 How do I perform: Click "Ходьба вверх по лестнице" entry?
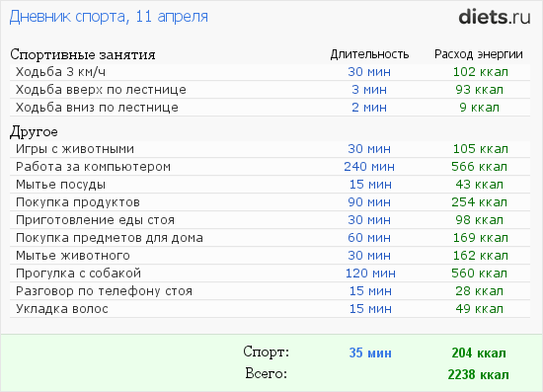[x=270, y=90]
